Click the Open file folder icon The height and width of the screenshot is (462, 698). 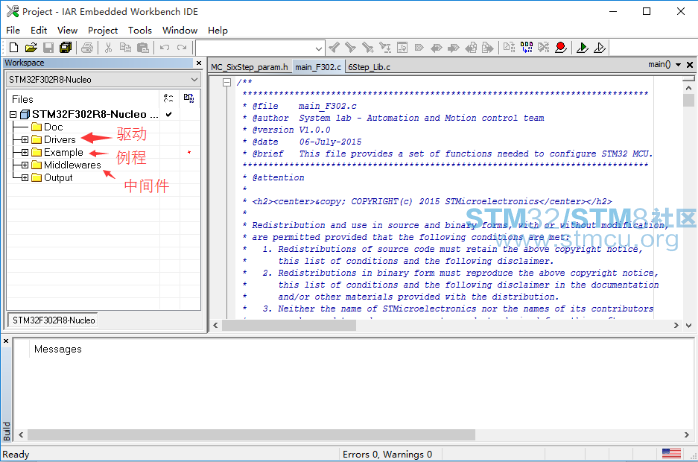click(x=31, y=48)
